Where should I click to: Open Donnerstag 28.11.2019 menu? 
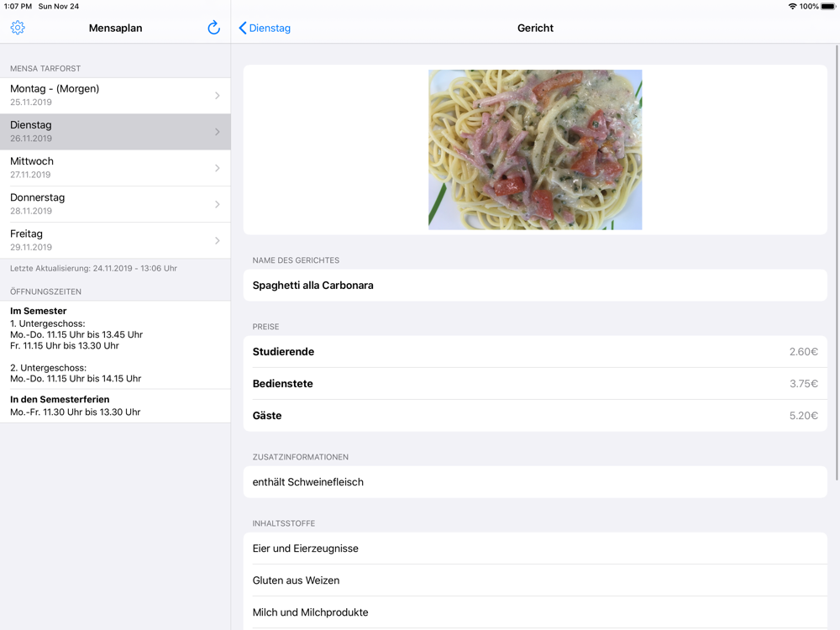(x=115, y=204)
